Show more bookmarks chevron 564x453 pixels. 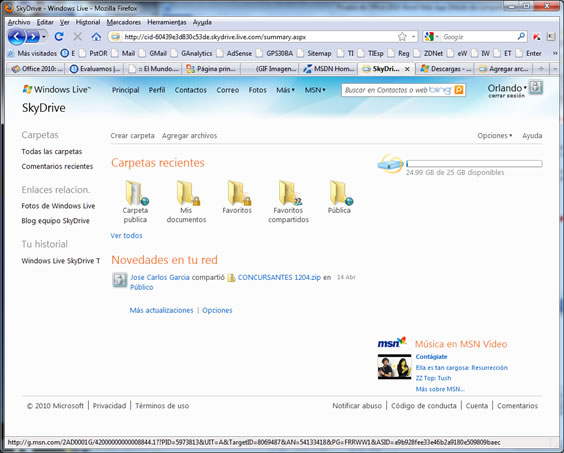pyautogui.click(x=555, y=53)
